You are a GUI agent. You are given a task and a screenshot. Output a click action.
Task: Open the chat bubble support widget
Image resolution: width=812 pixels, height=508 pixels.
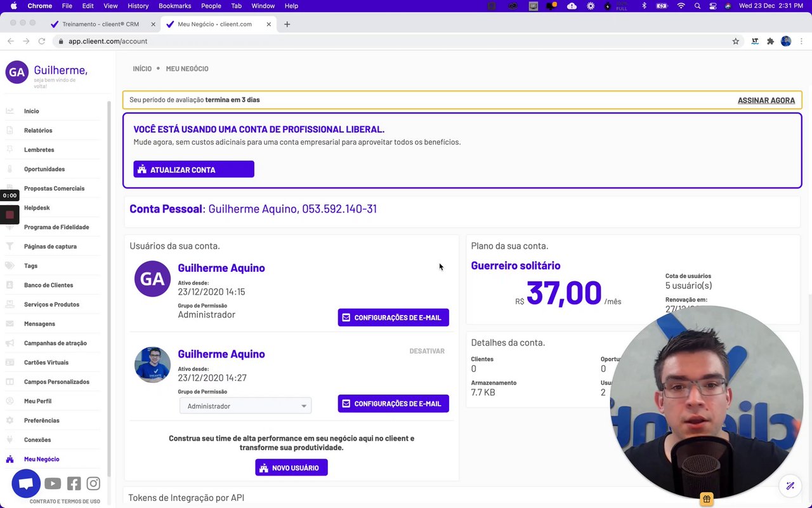coord(26,484)
